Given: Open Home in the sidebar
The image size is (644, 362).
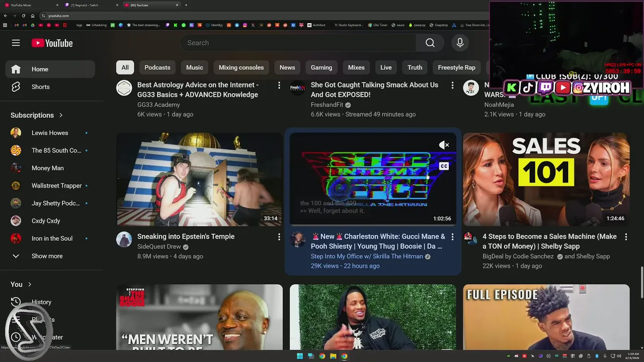Looking at the screenshot, I should click(x=50, y=69).
